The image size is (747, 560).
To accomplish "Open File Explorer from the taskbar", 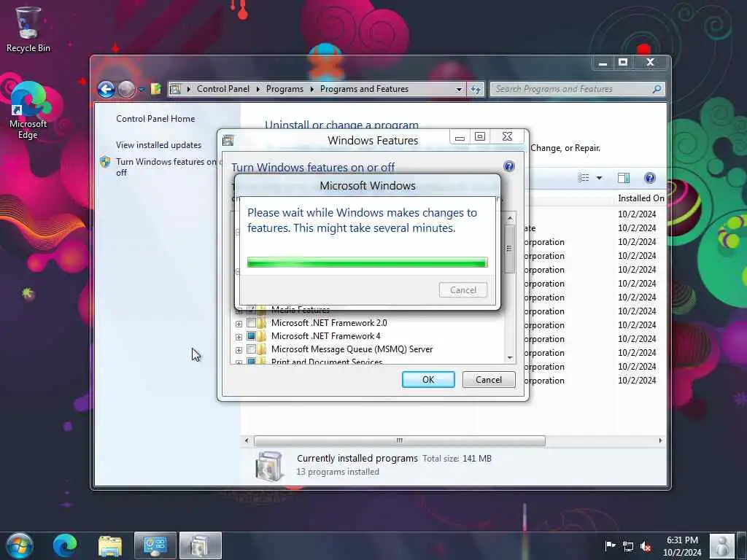I will click(x=110, y=545).
